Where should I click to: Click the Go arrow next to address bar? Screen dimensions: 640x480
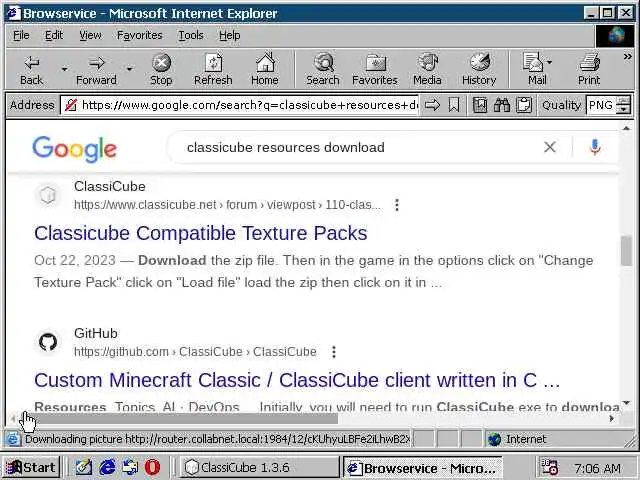coord(432,105)
